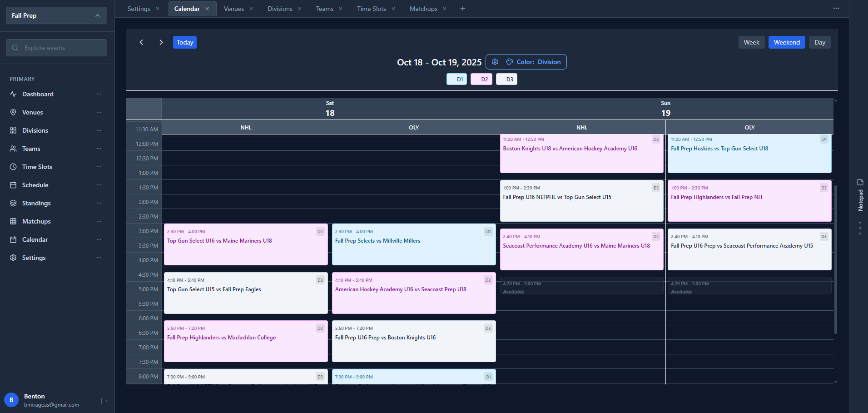Switch to the Divisions tab
Screen dimensions: 868x413
click(280, 8)
